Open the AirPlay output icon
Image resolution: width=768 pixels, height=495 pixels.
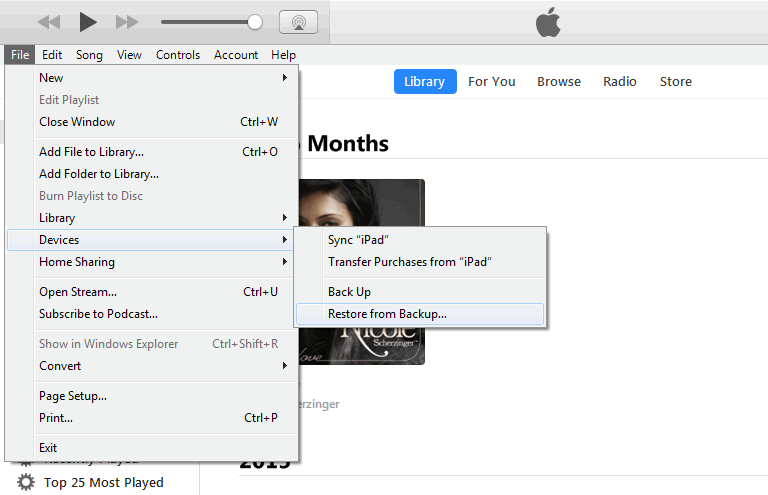[x=298, y=21]
